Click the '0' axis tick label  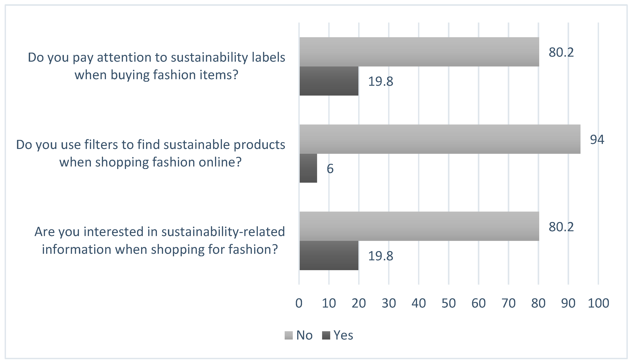(299, 303)
